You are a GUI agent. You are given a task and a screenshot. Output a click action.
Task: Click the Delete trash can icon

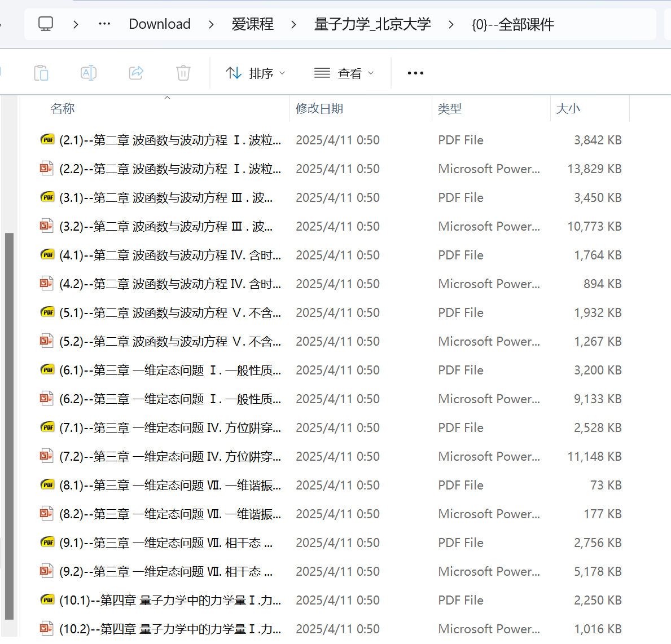(183, 73)
